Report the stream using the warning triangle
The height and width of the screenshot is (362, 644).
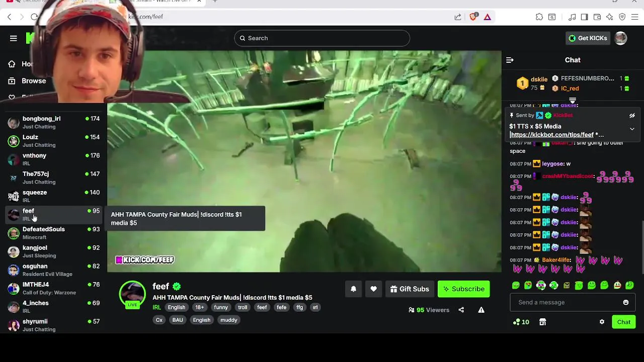pyautogui.click(x=481, y=310)
